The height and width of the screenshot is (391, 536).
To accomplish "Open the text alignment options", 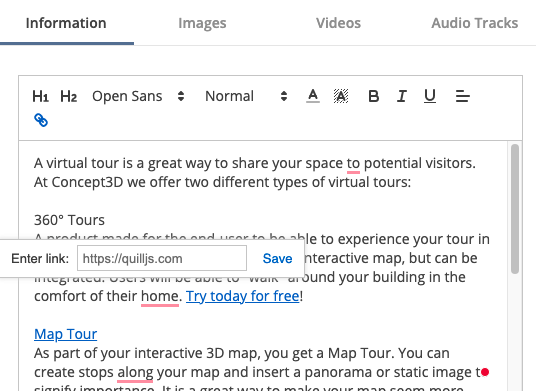I will (463, 96).
